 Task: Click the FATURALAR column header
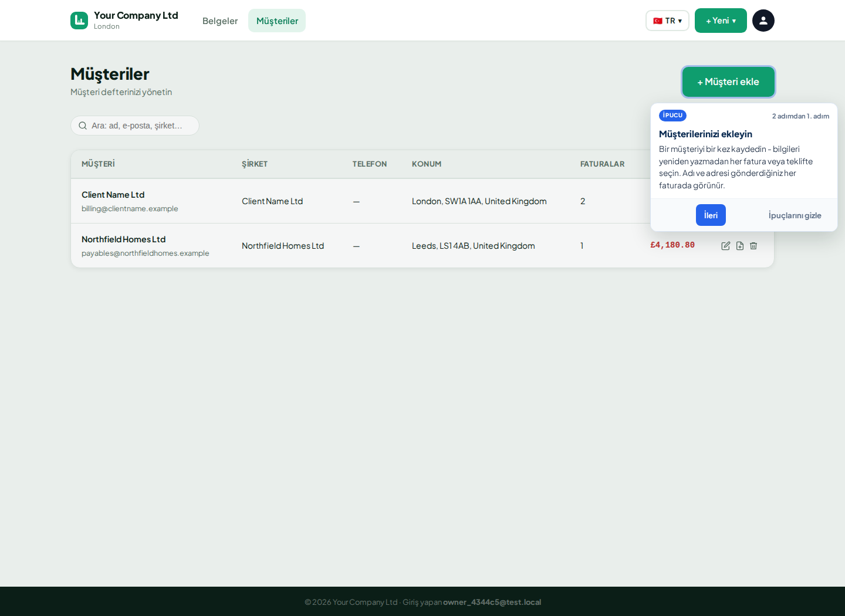pos(603,164)
